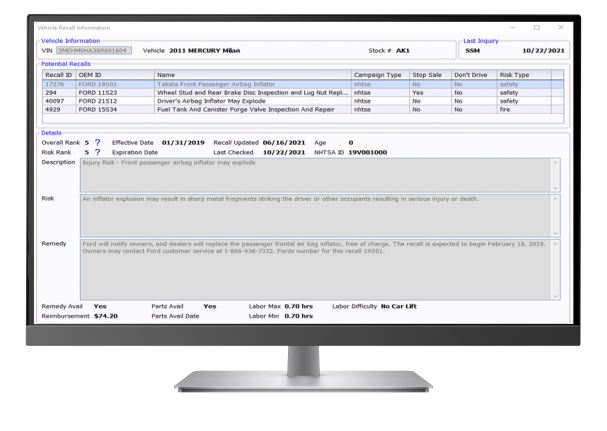Select recall row 4929 FORD 15S34
The width and height of the screenshot is (607, 431).
point(303,110)
